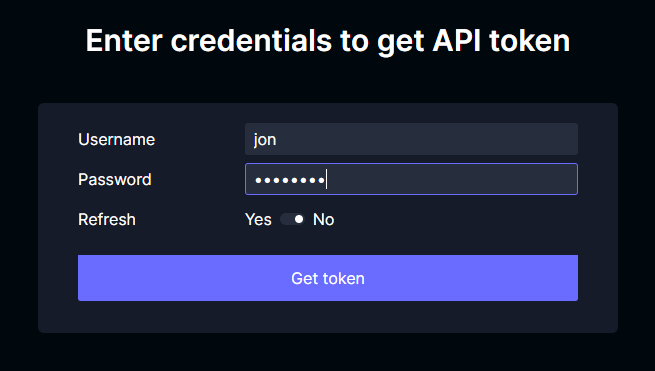Click the Username field label

point(117,139)
